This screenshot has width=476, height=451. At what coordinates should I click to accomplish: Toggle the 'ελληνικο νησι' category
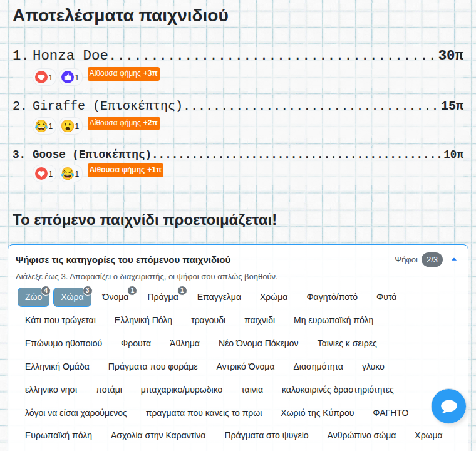click(51, 390)
